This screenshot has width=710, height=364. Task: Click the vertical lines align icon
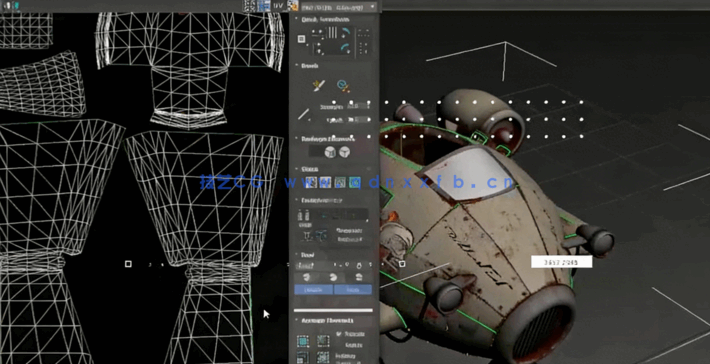pyautogui.click(x=332, y=32)
